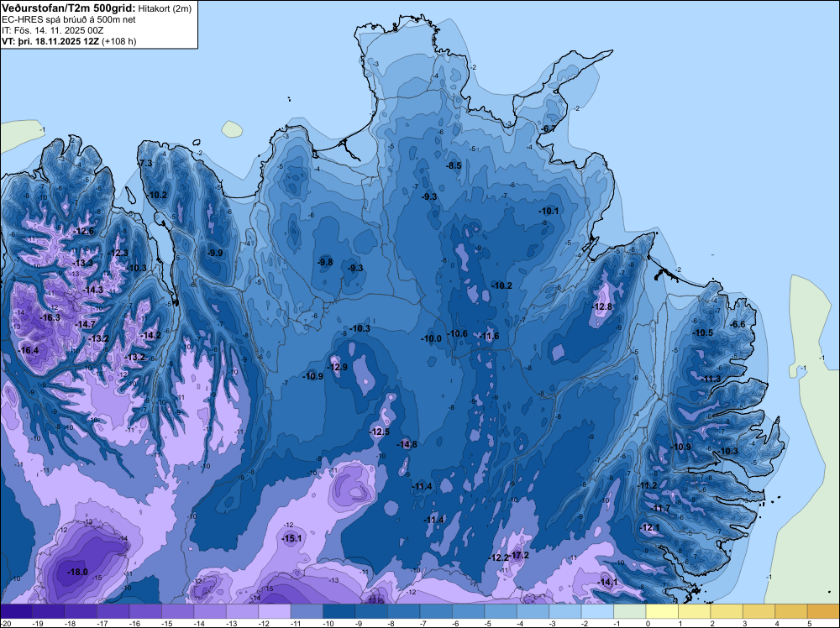Pick the lavender swatch between -13 and -12

(242, 611)
